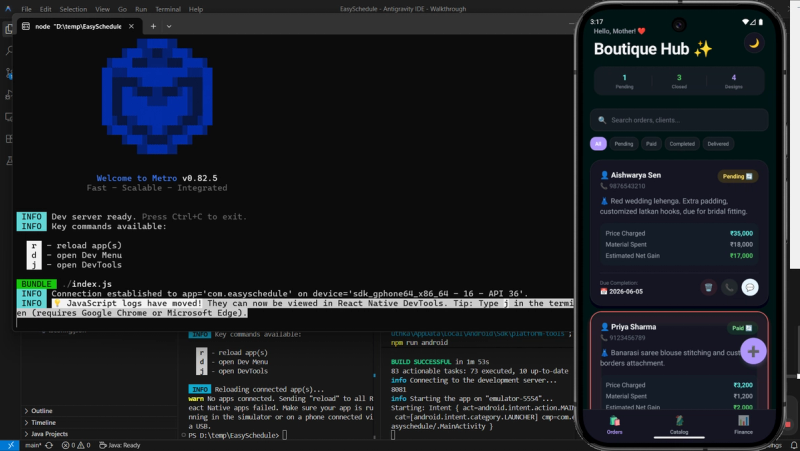Toggle Pending status badge on Aishwarya Sen
Screen dimensions: 800x451
737,177
